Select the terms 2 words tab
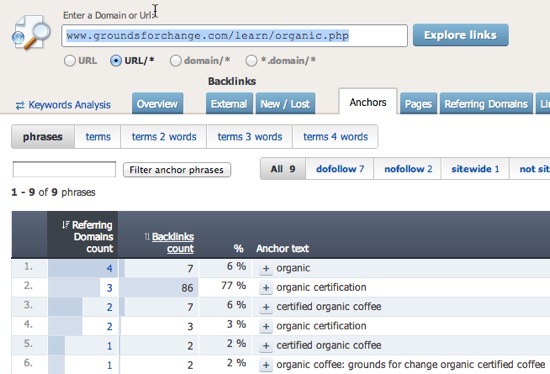This screenshot has width=550, height=374. coord(164,137)
